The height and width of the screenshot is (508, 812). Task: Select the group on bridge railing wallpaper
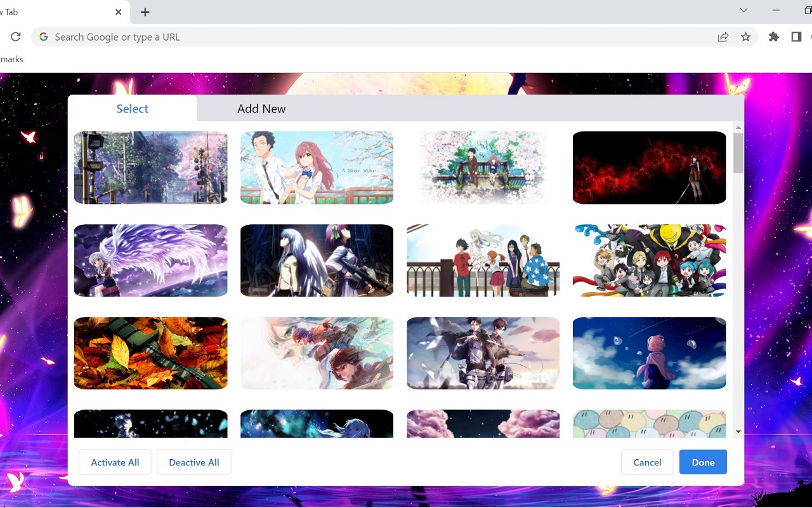click(x=483, y=260)
